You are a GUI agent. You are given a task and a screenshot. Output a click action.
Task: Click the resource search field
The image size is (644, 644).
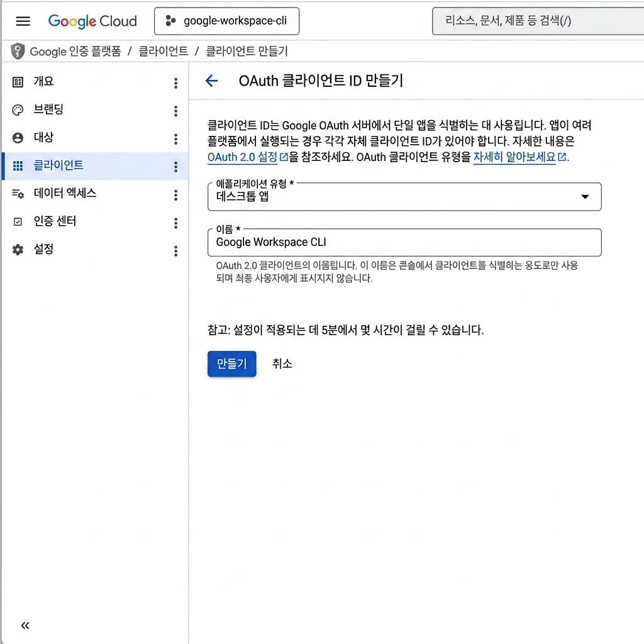[x=538, y=21]
